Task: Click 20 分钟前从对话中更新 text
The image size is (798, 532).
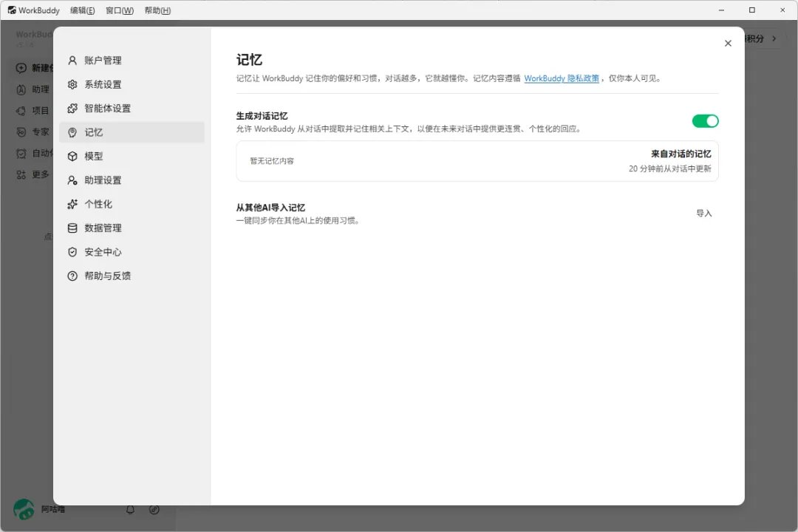Action: [669, 168]
